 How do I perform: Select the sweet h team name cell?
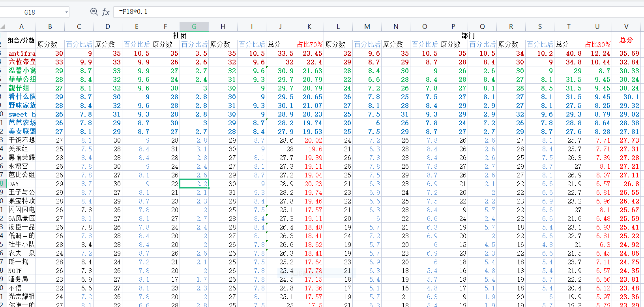point(21,114)
